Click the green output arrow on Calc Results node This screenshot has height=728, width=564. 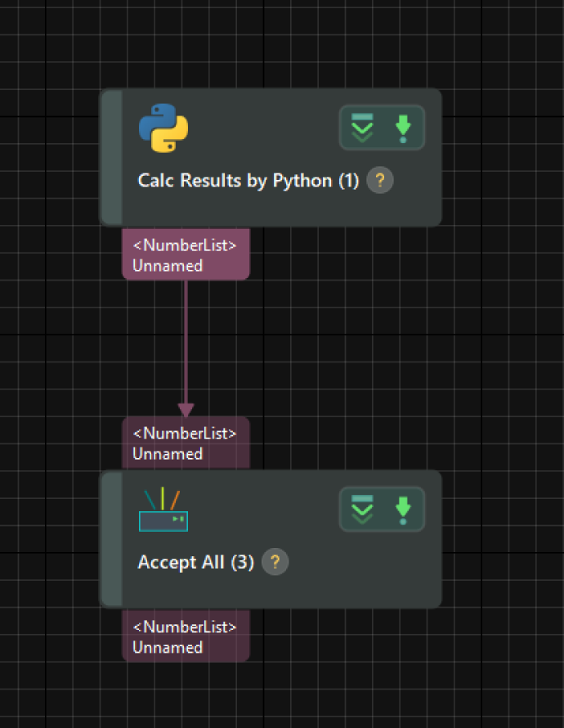403,128
